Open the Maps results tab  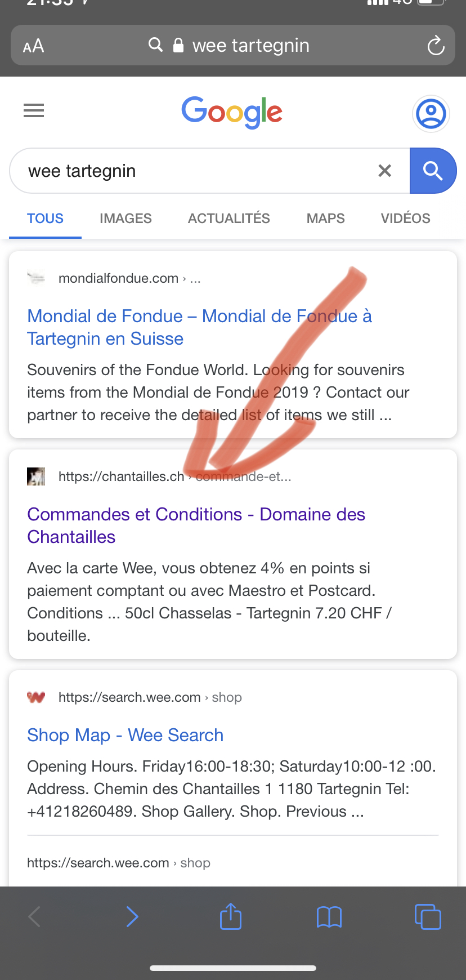(x=326, y=219)
